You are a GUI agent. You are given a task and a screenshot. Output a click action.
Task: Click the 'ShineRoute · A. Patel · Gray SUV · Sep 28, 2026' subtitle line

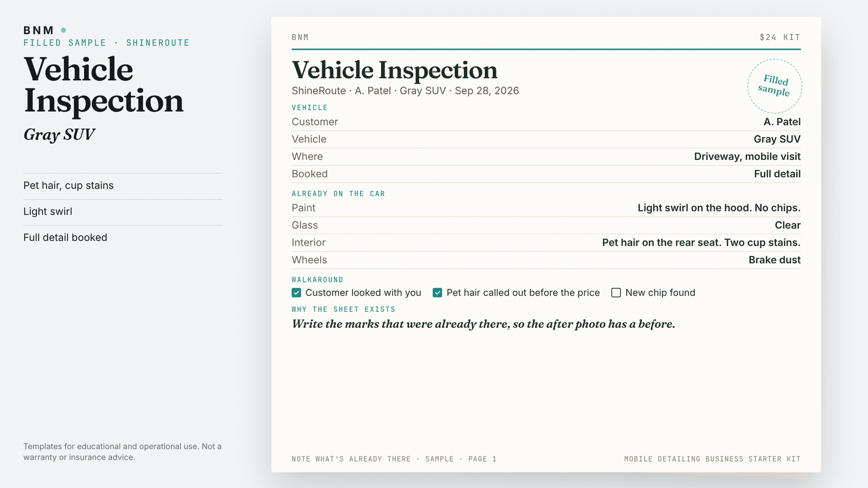click(x=405, y=91)
